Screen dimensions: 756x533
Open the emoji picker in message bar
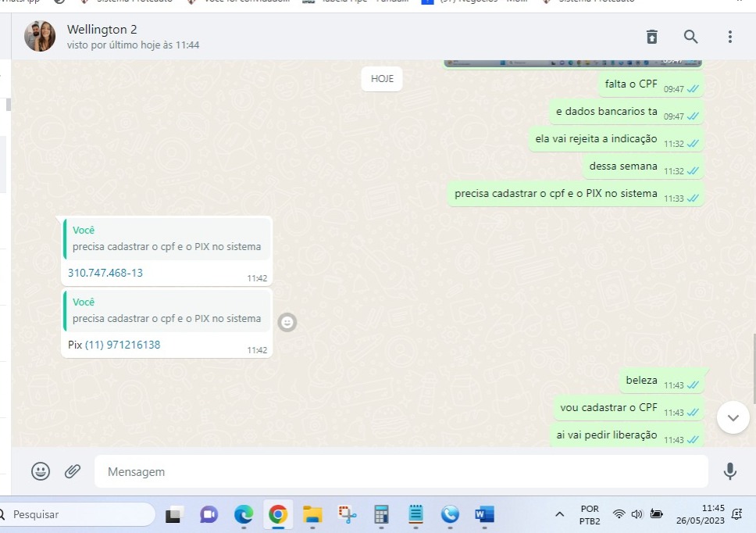pos(41,471)
